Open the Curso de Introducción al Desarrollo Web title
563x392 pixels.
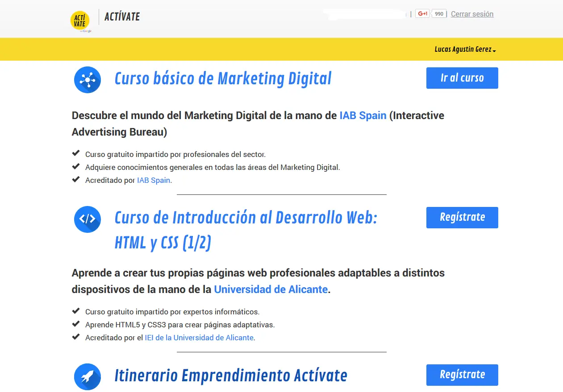(x=246, y=230)
